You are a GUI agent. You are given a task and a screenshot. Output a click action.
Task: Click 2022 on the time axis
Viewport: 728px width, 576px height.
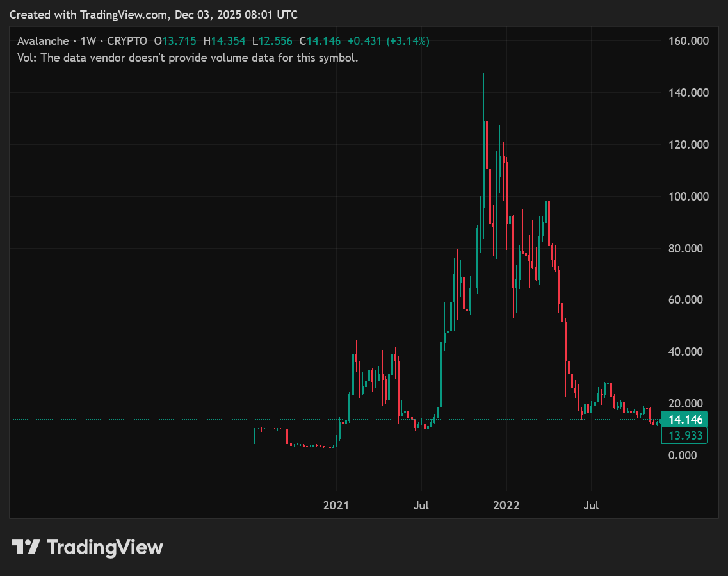coord(506,506)
